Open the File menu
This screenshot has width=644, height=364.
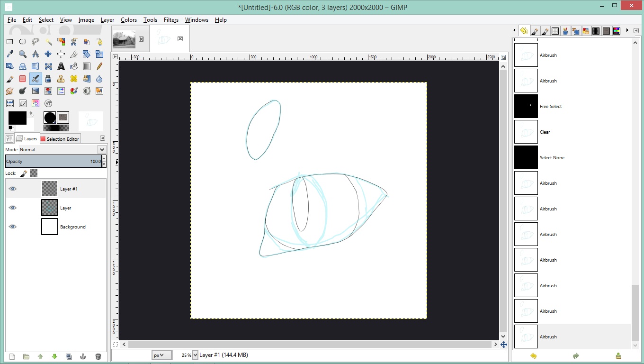pyautogui.click(x=12, y=20)
